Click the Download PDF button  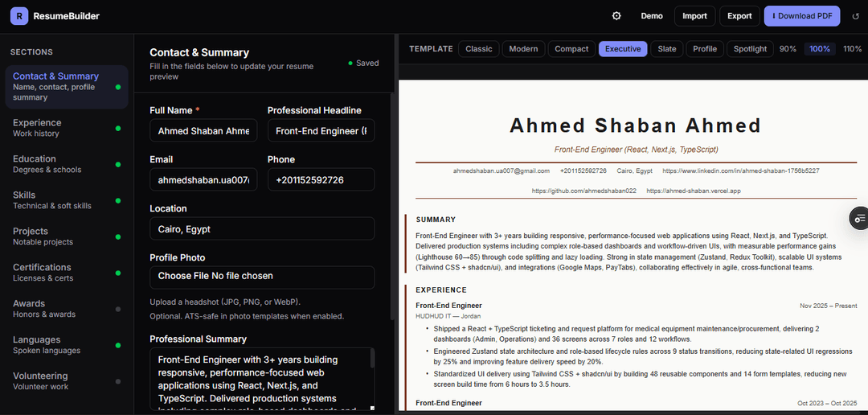pos(802,16)
